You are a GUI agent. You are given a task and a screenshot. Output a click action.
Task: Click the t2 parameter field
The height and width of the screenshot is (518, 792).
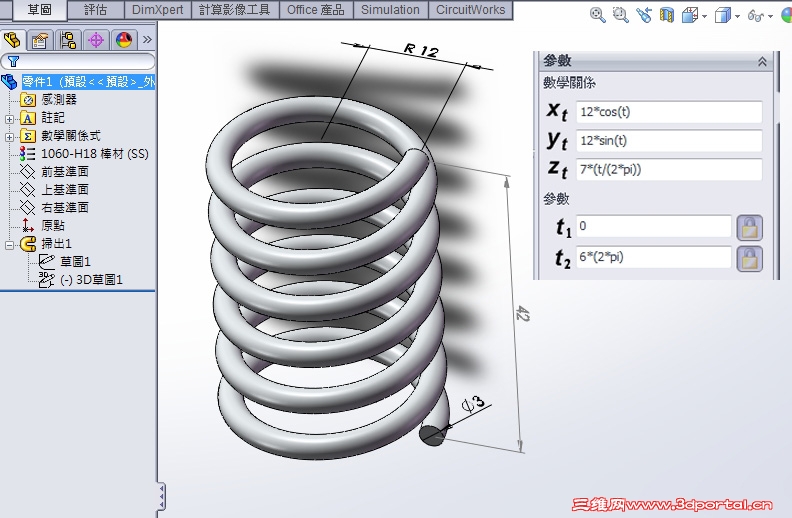coord(654,257)
